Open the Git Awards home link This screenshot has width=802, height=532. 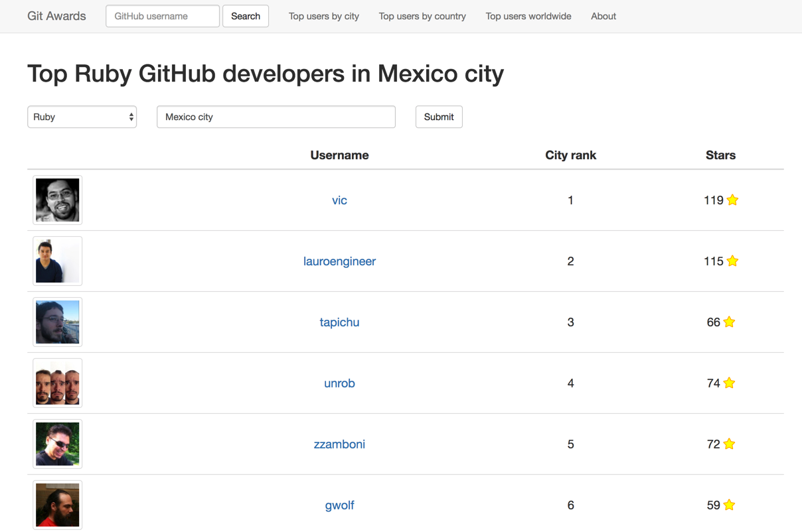[x=56, y=16]
